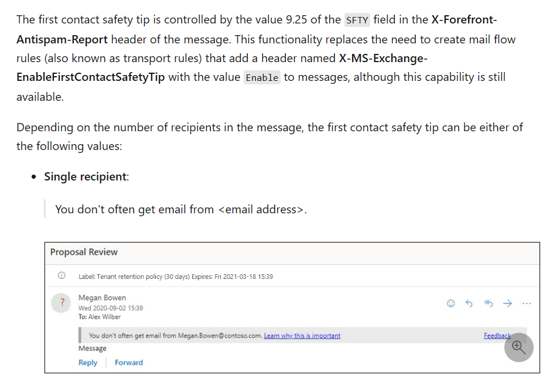Click sender name Megan Bowen
Screen dimensions: 560x392
(x=102, y=298)
